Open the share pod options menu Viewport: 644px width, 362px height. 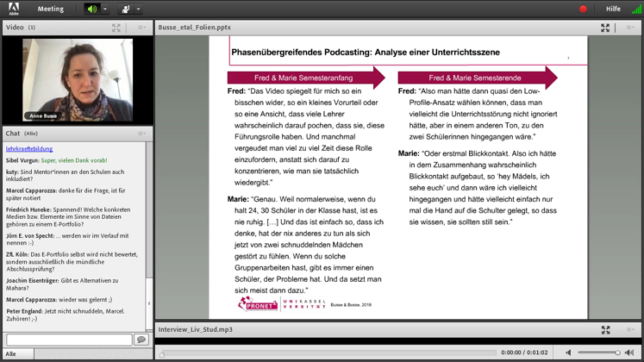[630, 28]
